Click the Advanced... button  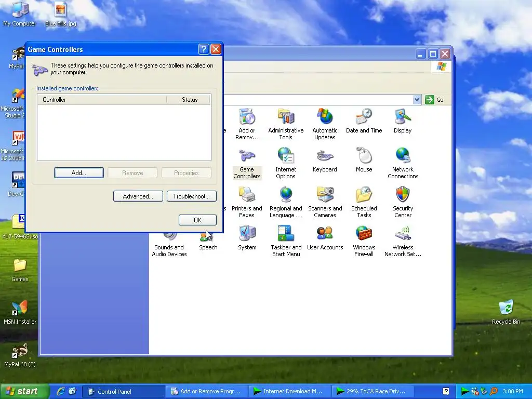pyautogui.click(x=138, y=196)
